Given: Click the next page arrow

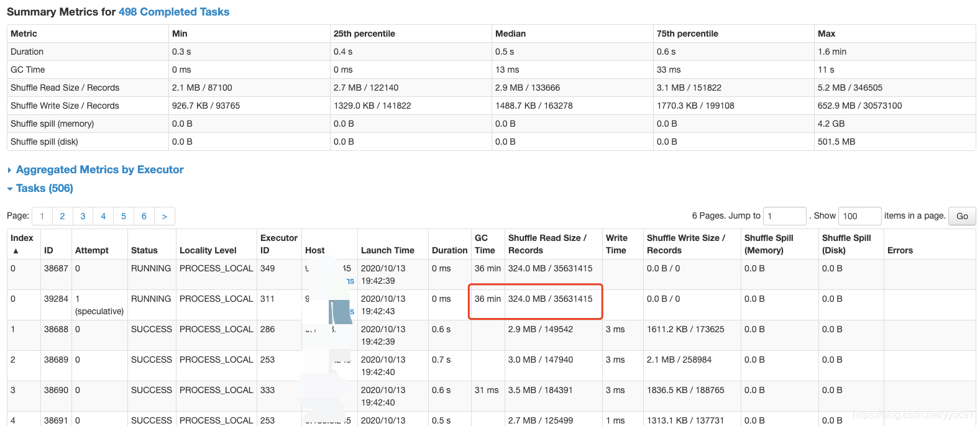Looking at the screenshot, I should (x=164, y=216).
